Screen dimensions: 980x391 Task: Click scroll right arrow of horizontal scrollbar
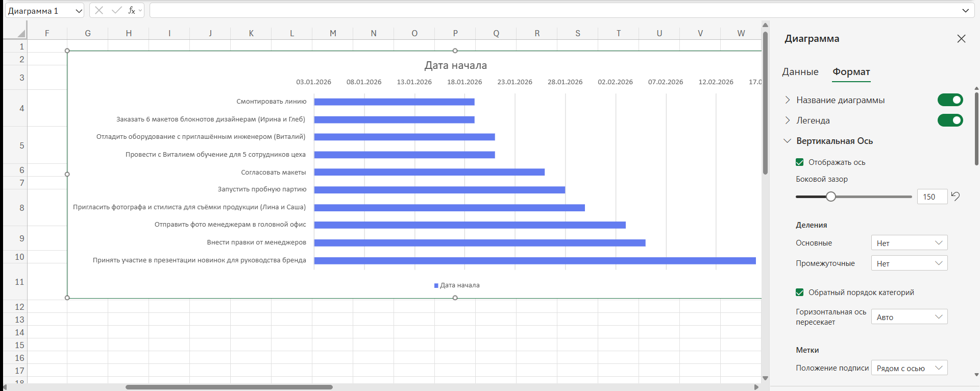click(756, 387)
